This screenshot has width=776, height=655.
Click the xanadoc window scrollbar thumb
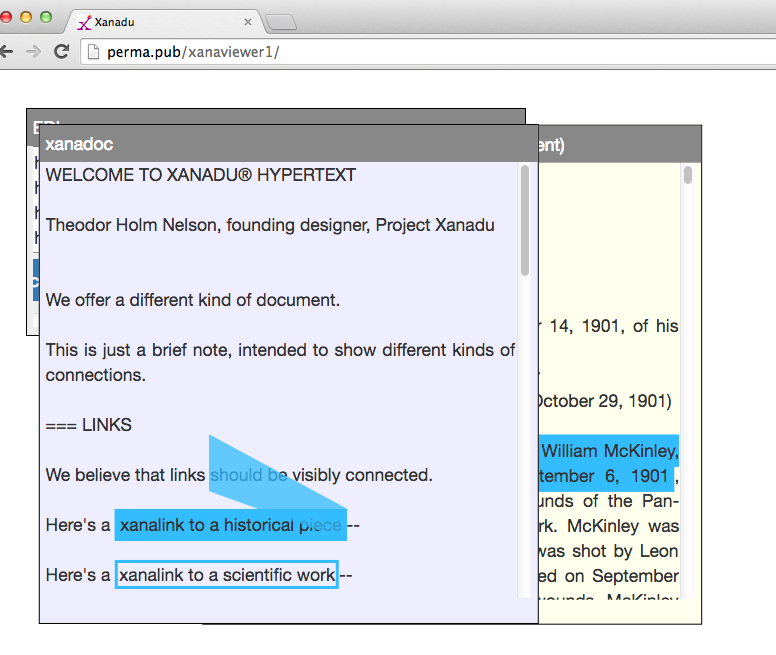pos(525,220)
